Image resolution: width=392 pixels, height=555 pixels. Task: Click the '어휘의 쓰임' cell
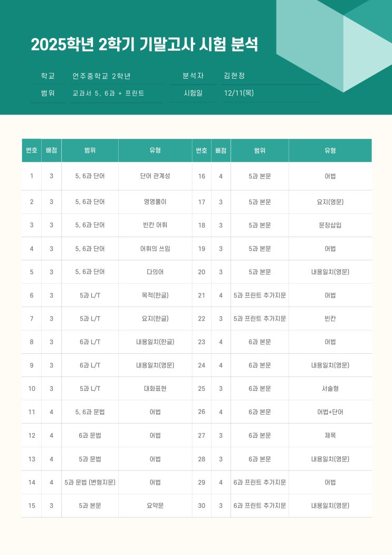155,249
